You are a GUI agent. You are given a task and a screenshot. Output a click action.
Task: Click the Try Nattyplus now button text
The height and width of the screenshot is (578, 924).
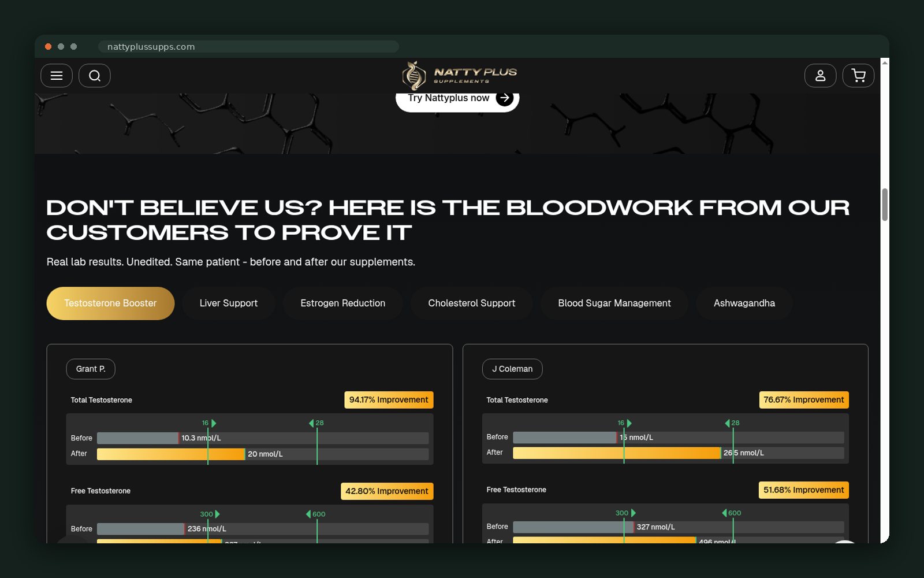[x=448, y=98]
